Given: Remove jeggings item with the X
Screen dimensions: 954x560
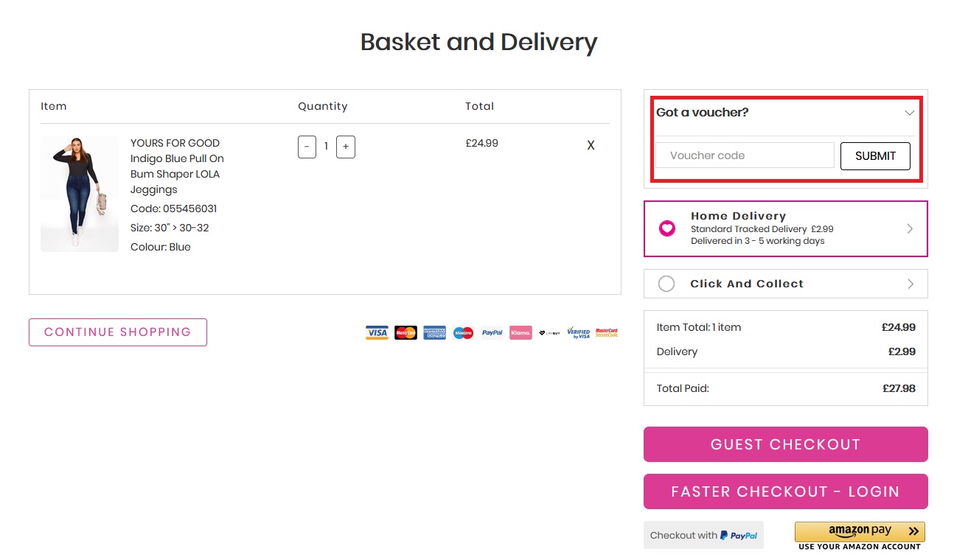Looking at the screenshot, I should click(x=591, y=146).
